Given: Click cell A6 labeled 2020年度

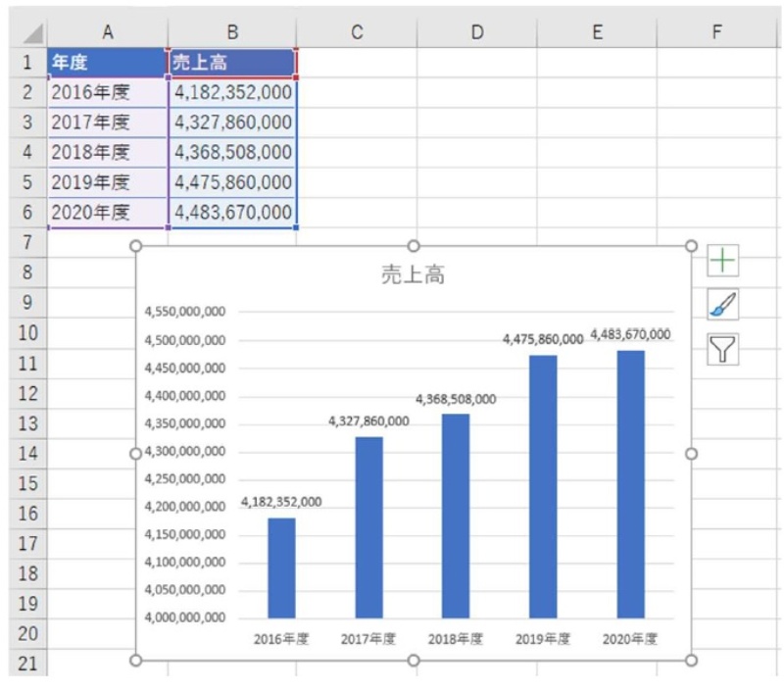Looking at the screenshot, I should 108,213.
